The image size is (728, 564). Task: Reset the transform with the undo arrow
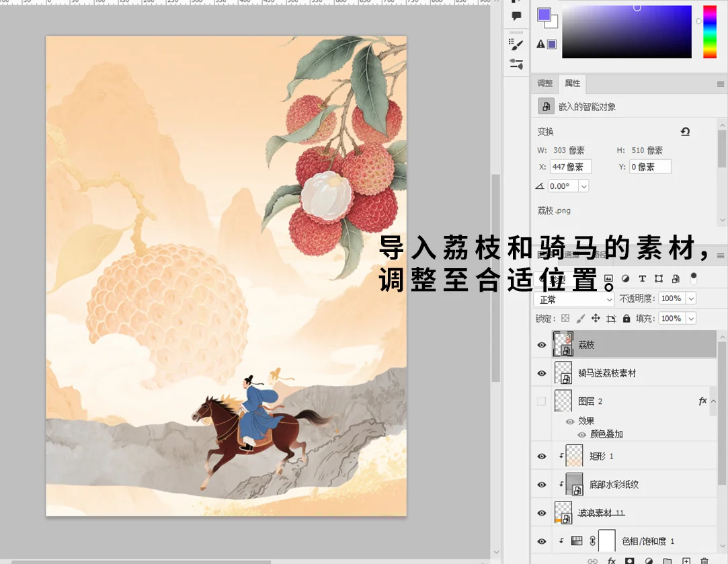coord(685,131)
